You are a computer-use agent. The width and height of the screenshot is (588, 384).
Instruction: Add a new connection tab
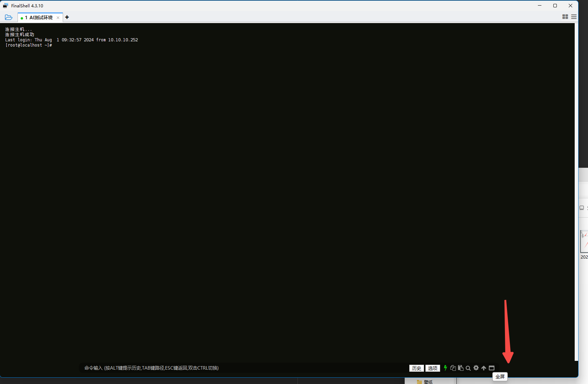tap(67, 17)
